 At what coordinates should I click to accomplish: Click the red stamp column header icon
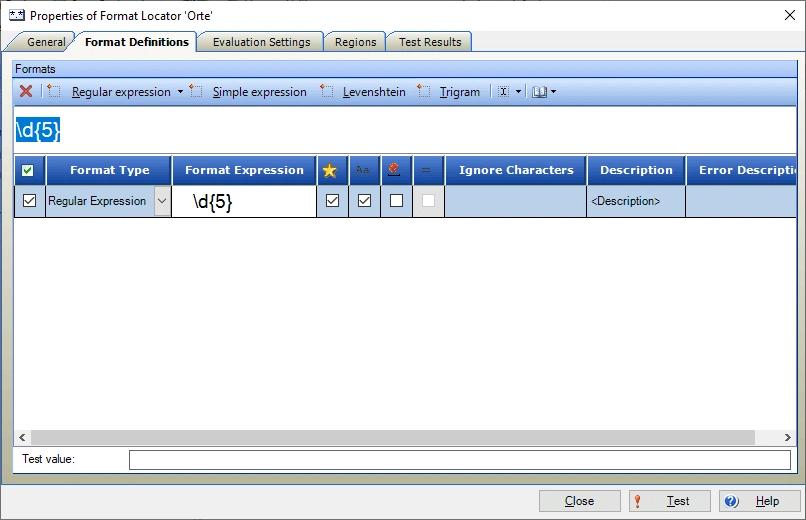tap(394, 171)
